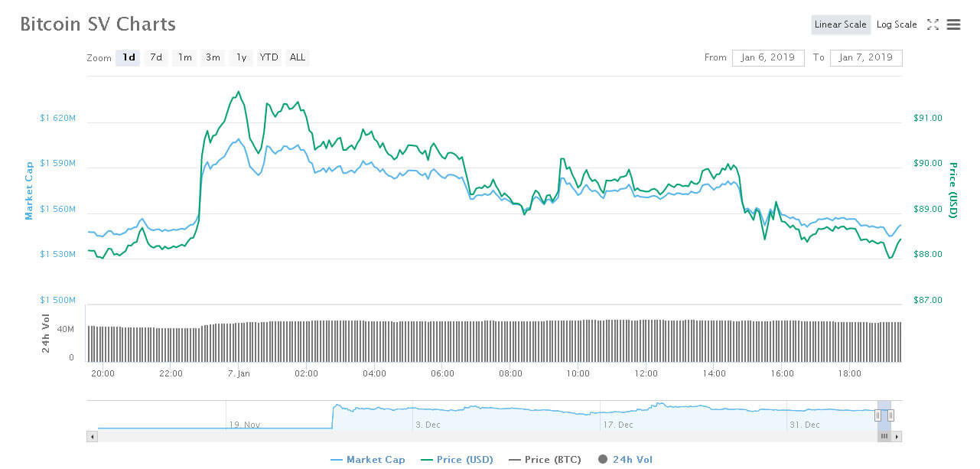The height and width of the screenshot is (469, 980).
Task: Toggle Price (USD) series in legend
Action: tap(457, 459)
